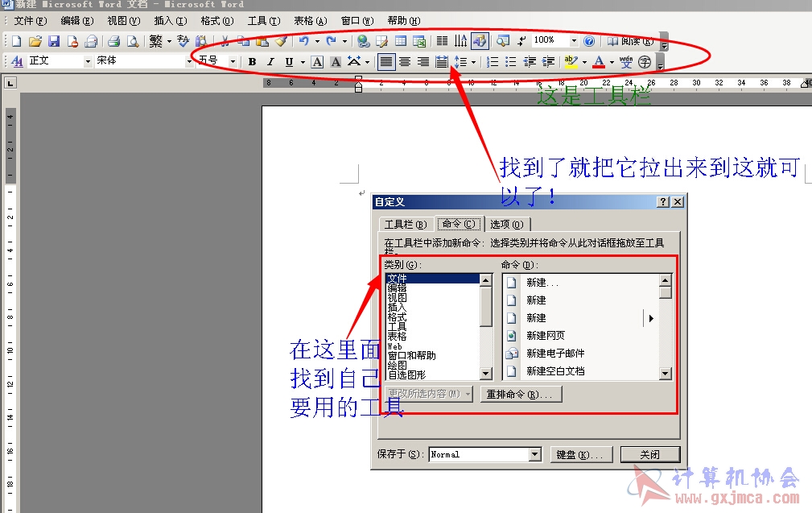The height and width of the screenshot is (513, 812).
Task: Open Underline style dropdown arrow
Action: (x=303, y=62)
